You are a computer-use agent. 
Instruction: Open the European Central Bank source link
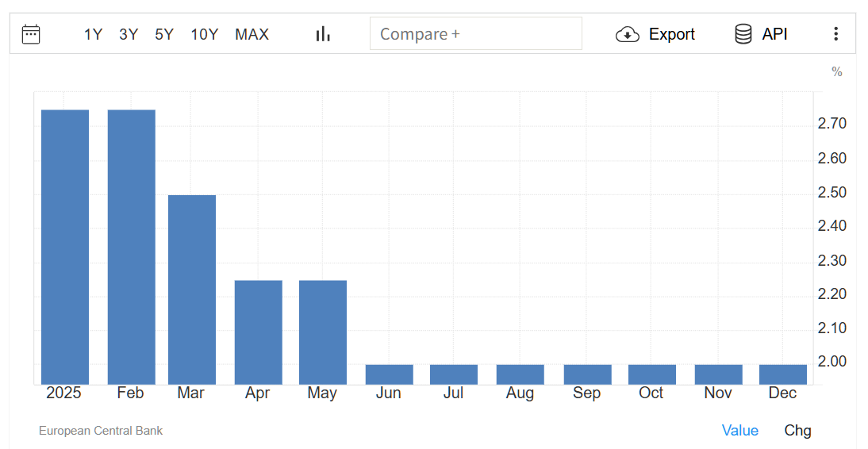tap(101, 431)
